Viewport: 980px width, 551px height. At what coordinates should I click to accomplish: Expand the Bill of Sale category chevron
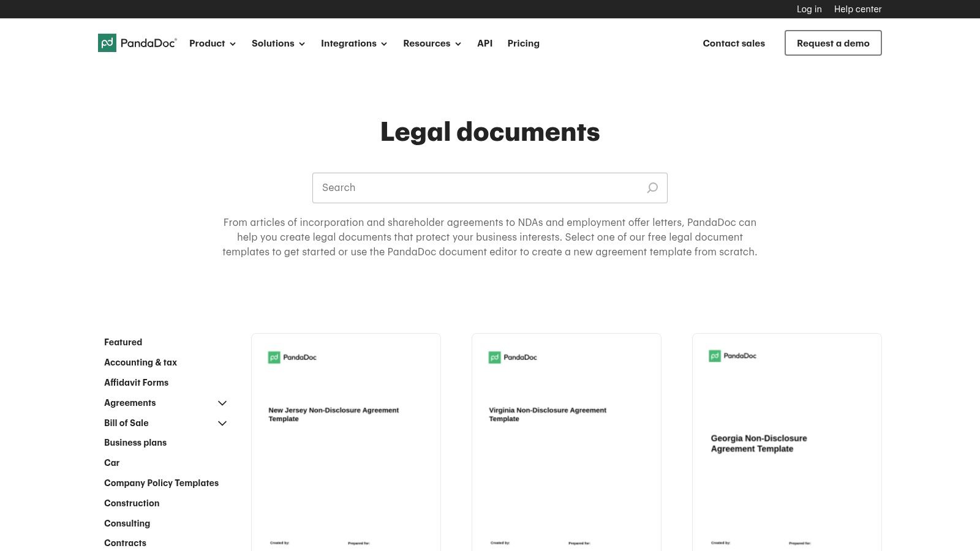coord(222,423)
